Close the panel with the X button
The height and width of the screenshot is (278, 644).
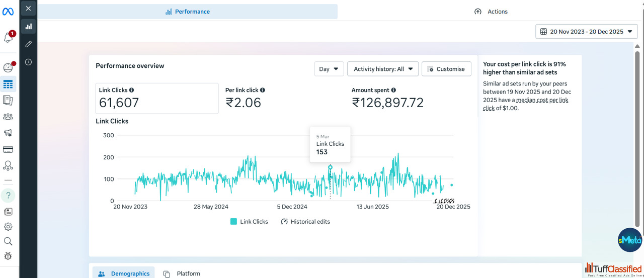click(28, 9)
